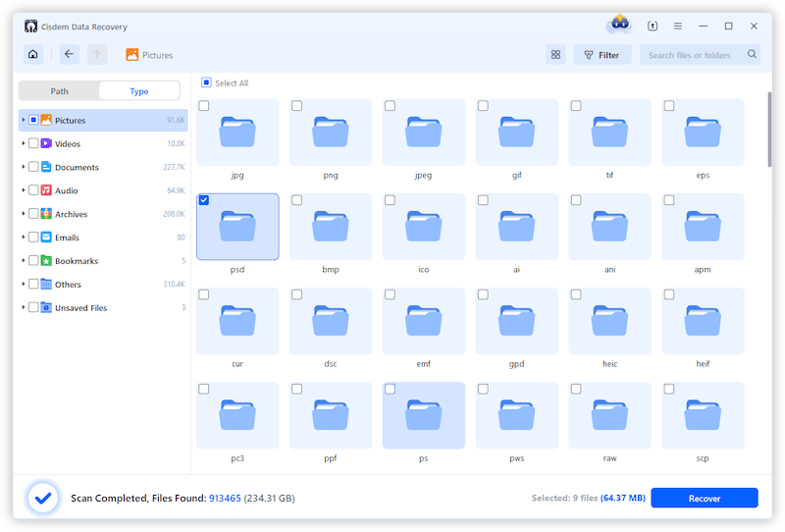Tick the Videos category checkbox
785x532 pixels.
point(33,143)
